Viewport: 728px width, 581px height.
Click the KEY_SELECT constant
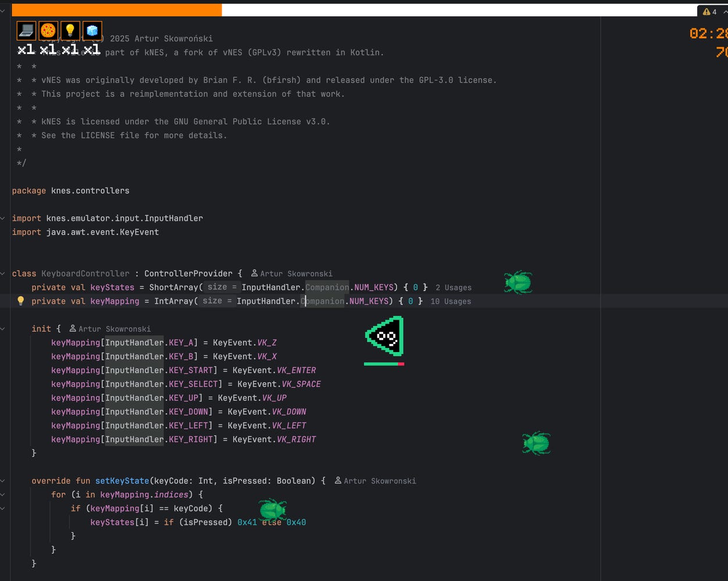point(194,384)
